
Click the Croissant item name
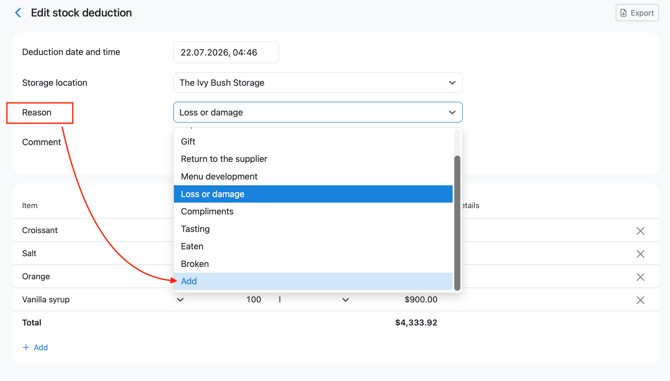40,230
